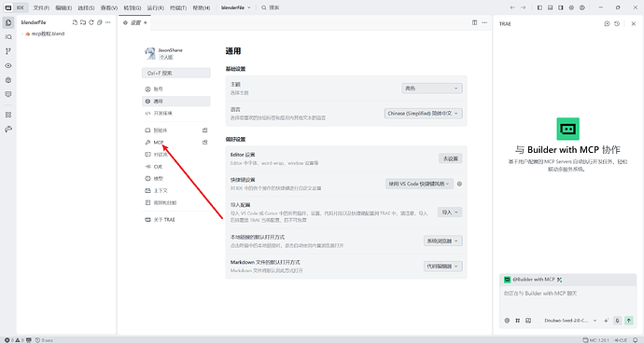The width and height of the screenshot is (644, 343).
Task: Toggle the right AI sidebar layout icon
Action: point(561,7)
